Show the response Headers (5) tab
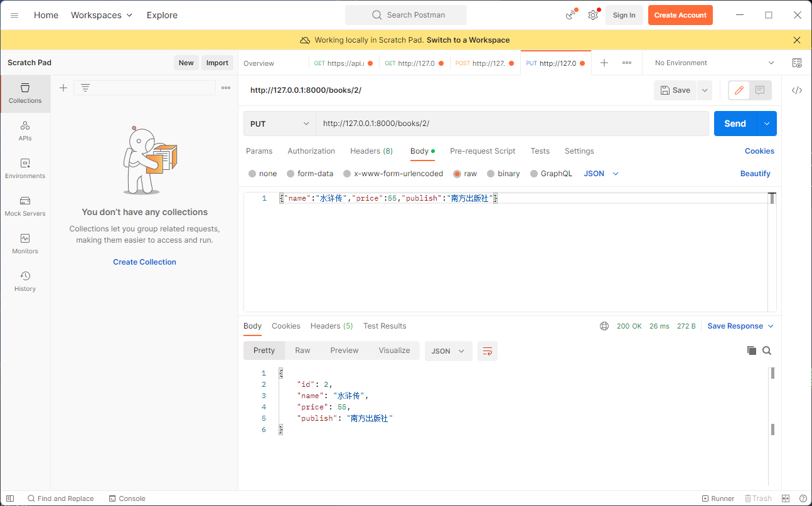This screenshot has height=506, width=812. tap(332, 326)
